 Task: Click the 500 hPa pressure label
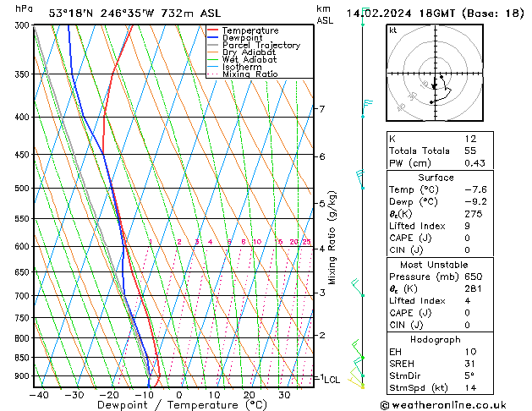point(24,189)
